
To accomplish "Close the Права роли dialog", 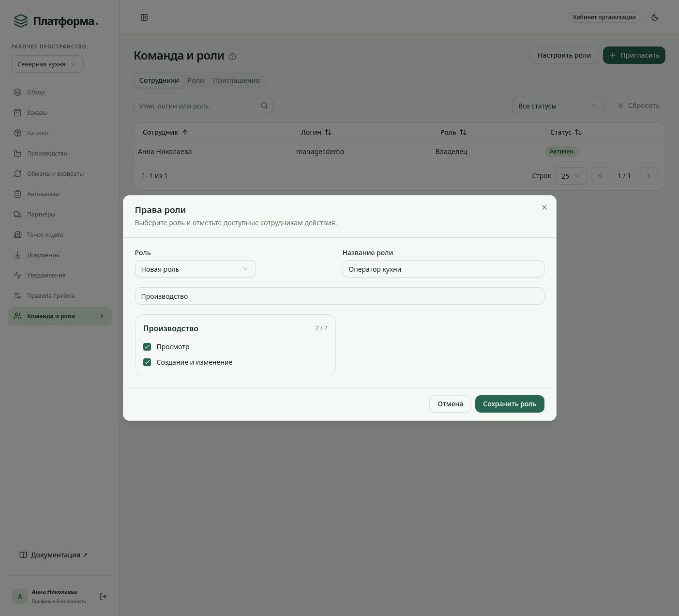I will [x=544, y=207].
